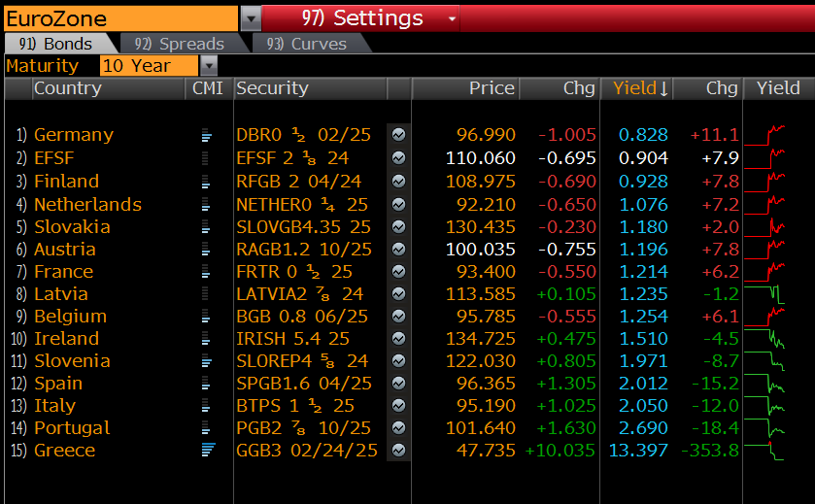Click the CMI bars icon for Greece

coord(208,450)
